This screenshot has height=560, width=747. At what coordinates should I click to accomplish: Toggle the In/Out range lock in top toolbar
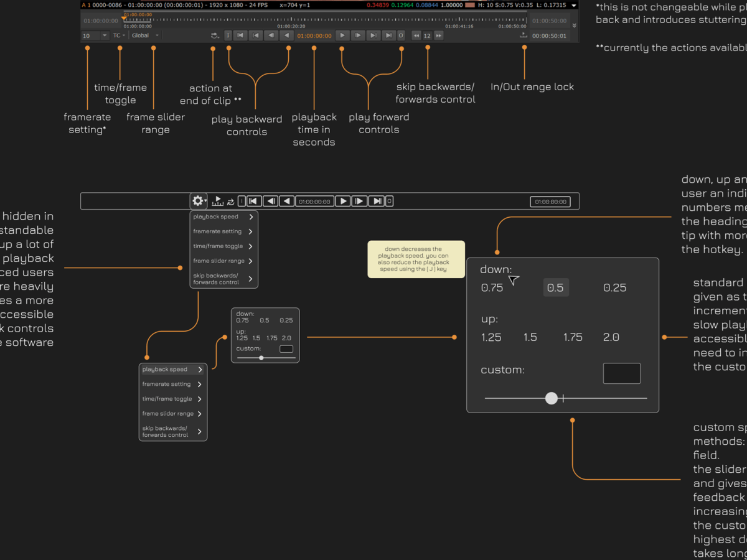pyautogui.click(x=524, y=35)
